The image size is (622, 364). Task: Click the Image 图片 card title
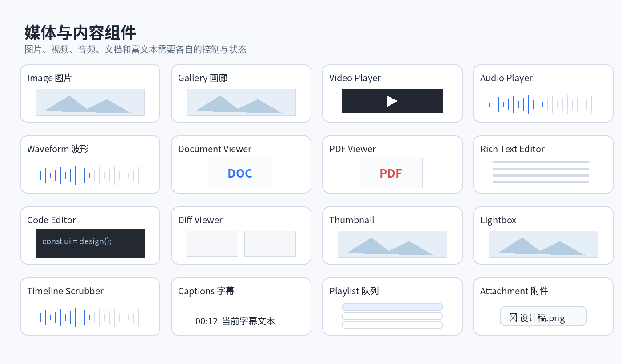point(49,78)
